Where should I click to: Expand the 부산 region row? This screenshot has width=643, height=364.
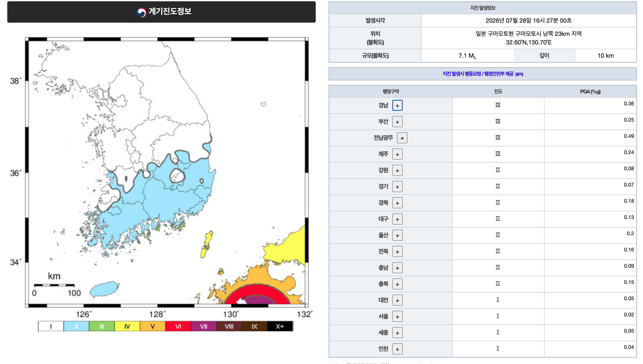pyautogui.click(x=397, y=122)
